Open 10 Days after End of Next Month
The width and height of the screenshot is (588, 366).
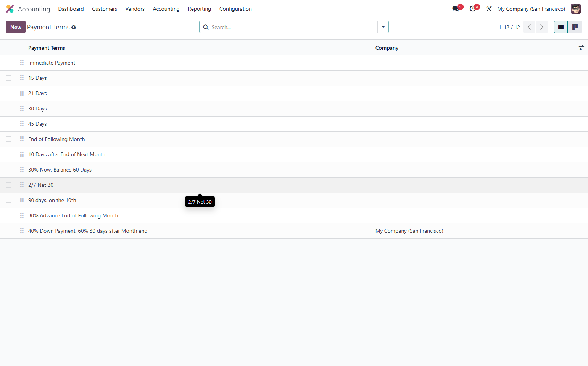click(x=67, y=154)
